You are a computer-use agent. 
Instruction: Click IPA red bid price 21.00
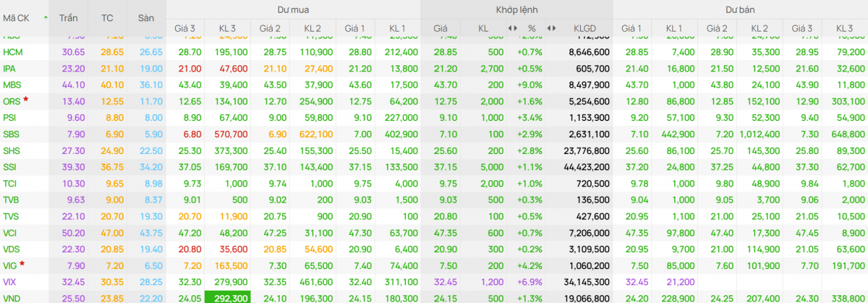point(191,69)
